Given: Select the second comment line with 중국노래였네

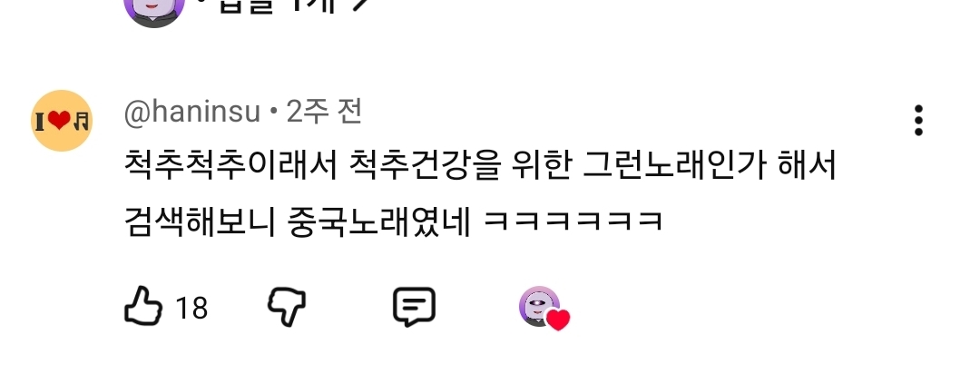Looking at the screenshot, I should pos(393,221).
